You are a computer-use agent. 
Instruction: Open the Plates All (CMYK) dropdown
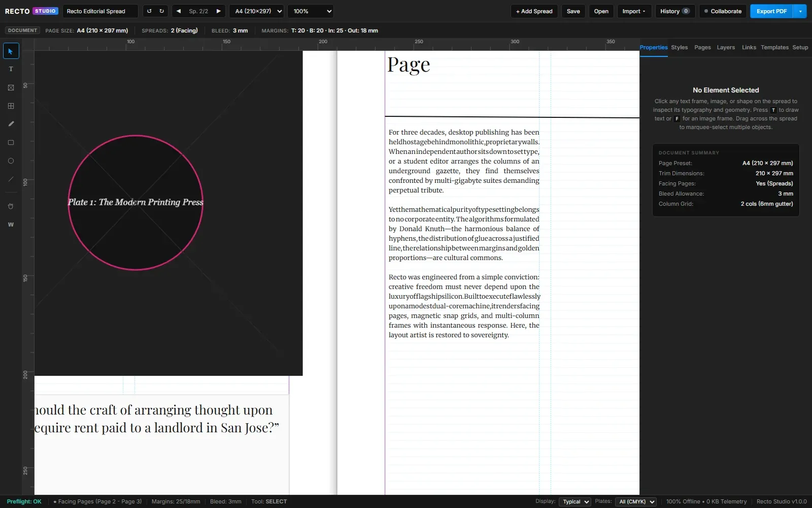coord(636,502)
